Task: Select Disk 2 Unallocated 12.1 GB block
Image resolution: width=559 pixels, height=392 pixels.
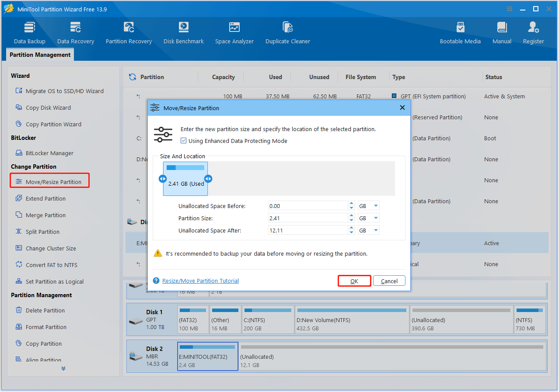Action: coord(392,357)
